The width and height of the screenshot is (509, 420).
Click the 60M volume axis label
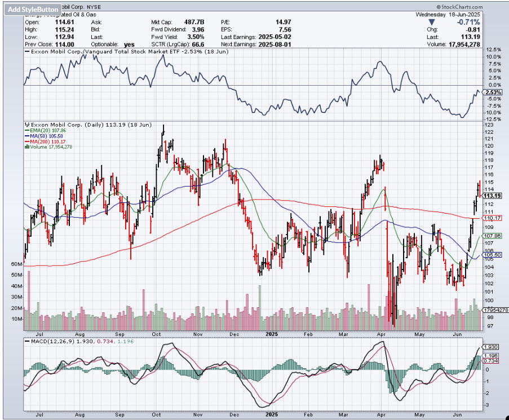pyautogui.click(x=16, y=264)
